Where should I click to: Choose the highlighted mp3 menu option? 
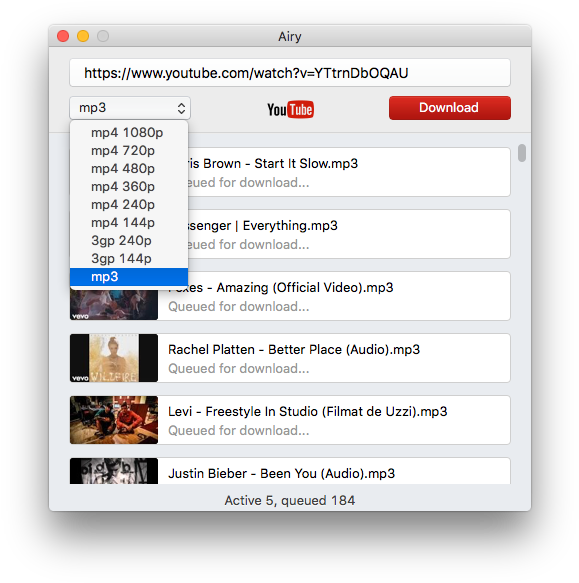click(129, 277)
